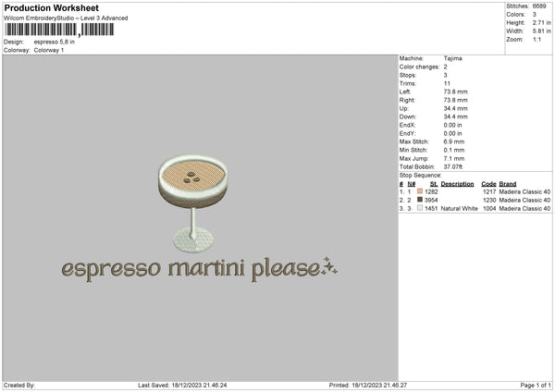Select stitch count 1282 in stop 1
555x392 pixels.
tap(431, 191)
